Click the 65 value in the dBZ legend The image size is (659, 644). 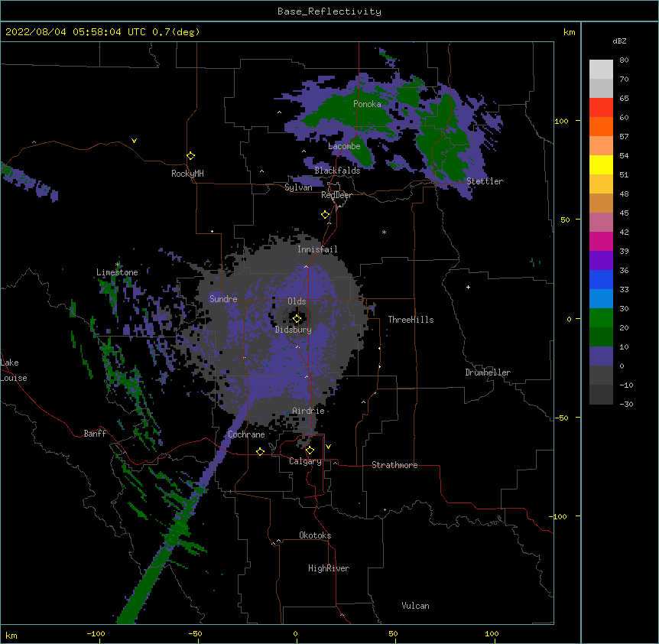click(624, 98)
